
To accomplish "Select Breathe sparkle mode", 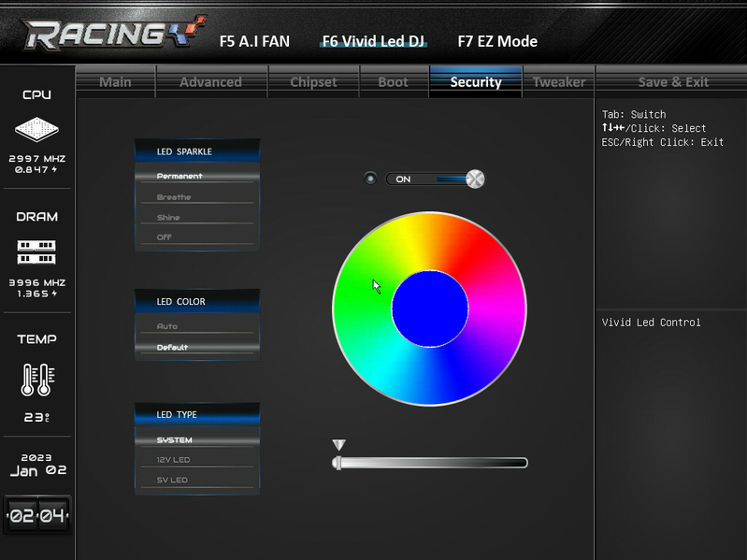I will coord(197,196).
